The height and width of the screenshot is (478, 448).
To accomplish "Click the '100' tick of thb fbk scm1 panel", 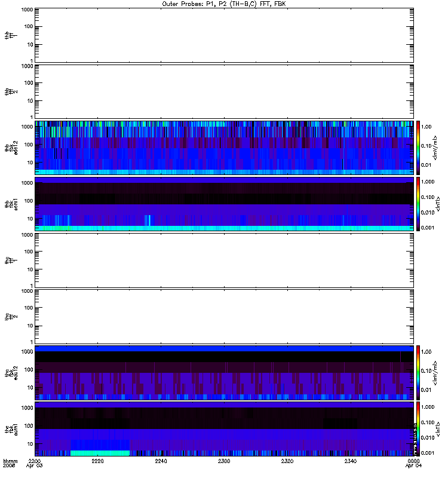I will tap(29, 201).
